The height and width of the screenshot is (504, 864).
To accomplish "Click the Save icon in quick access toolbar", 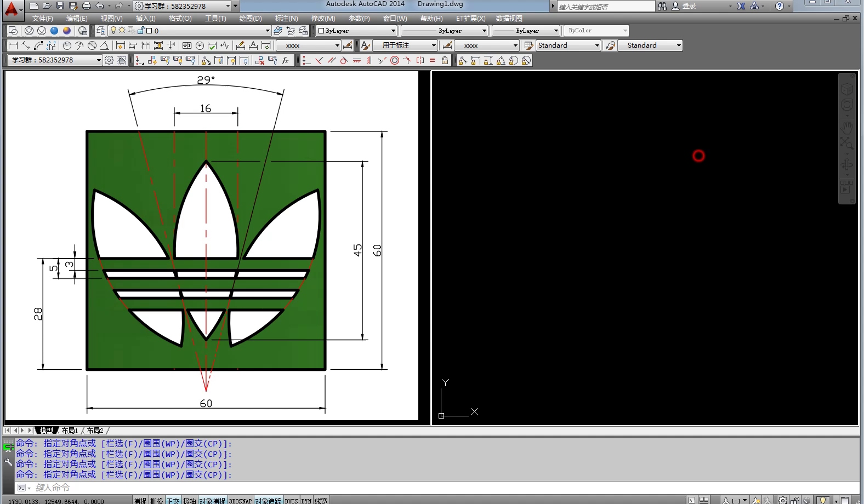I will 60,6.
